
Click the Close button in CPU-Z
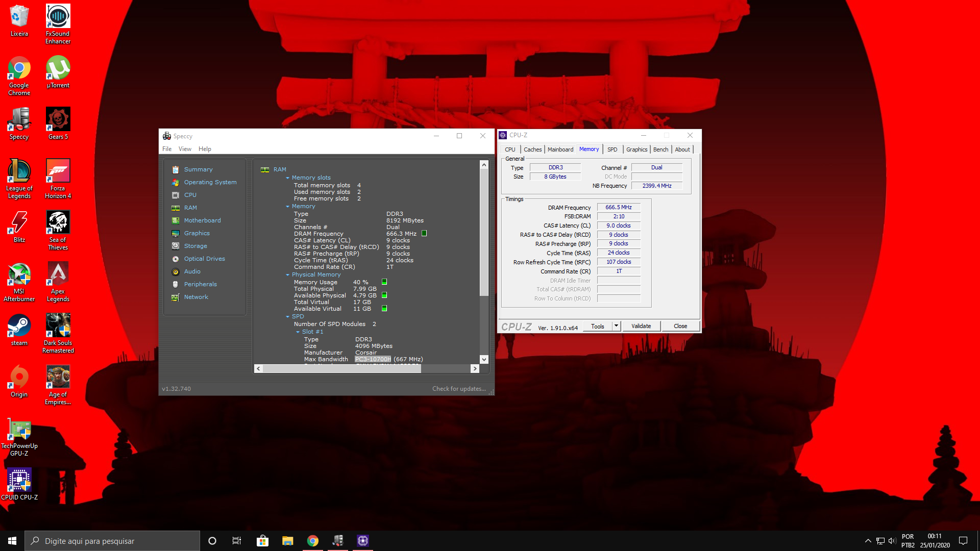pos(680,326)
